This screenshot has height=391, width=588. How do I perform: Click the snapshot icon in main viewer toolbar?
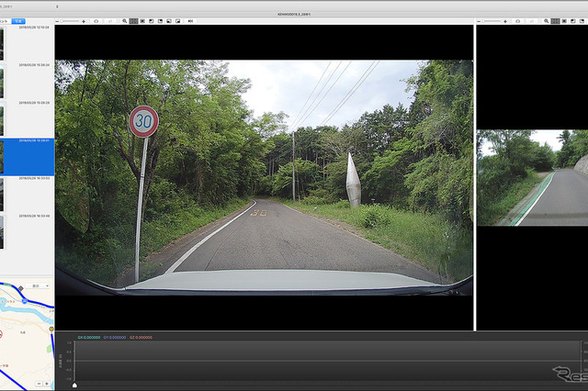tap(96, 21)
